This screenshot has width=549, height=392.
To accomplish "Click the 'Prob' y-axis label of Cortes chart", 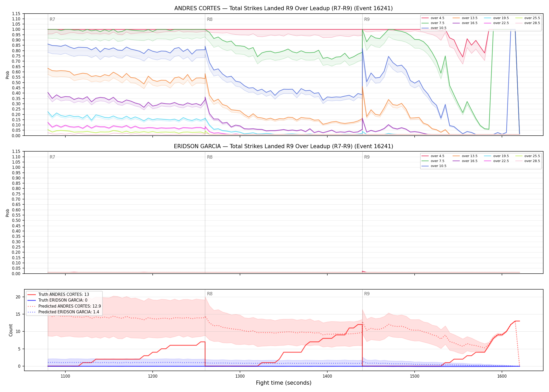I will coord(8,75).
